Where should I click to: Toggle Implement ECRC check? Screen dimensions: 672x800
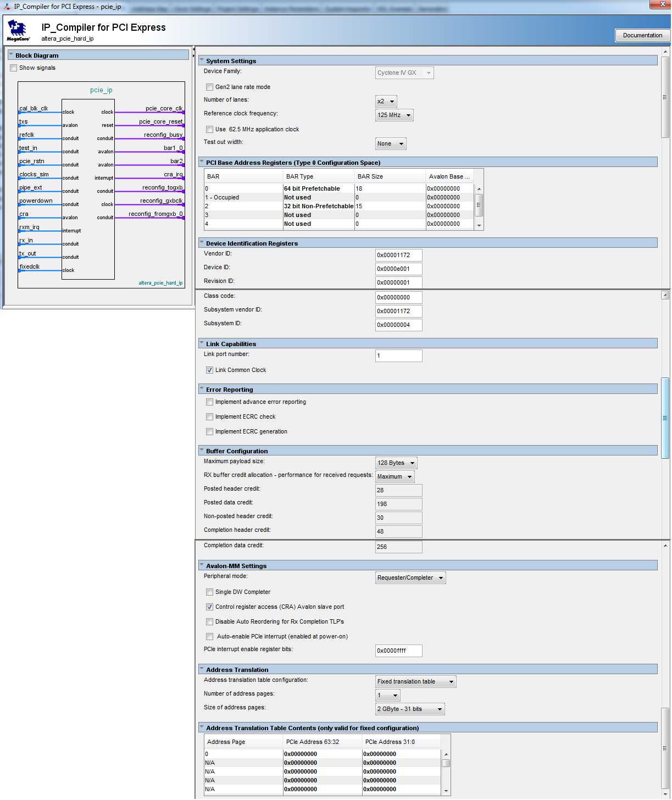[209, 416]
